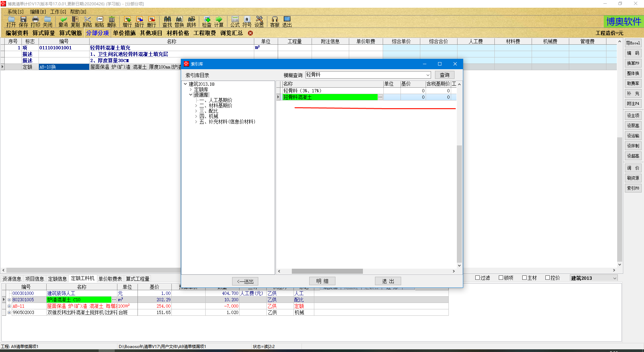Click the 打印 (Print) toolbar icon
Image resolution: width=644 pixels, height=352 pixels.
(35, 22)
